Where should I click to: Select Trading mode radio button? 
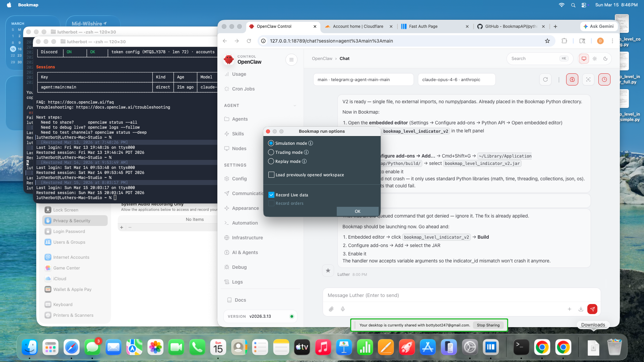[271, 152]
